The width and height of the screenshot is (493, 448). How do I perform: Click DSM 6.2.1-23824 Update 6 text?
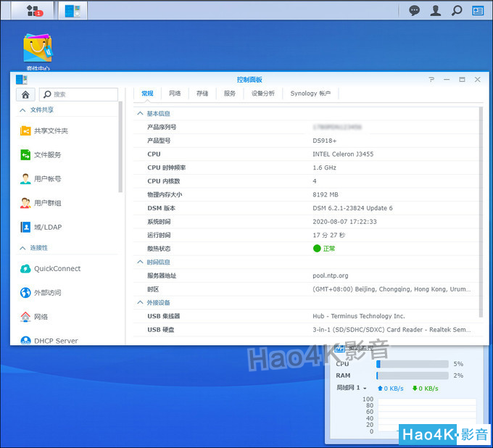tap(352, 208)
